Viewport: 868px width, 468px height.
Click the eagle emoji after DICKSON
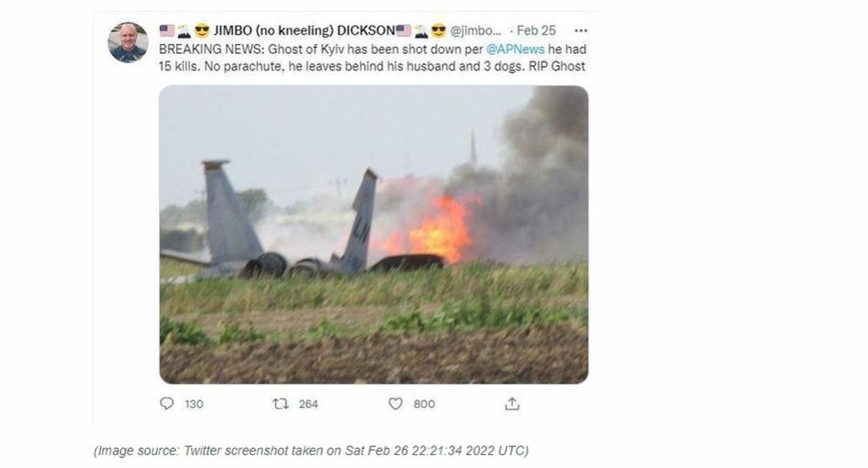(x=421, y=31)
